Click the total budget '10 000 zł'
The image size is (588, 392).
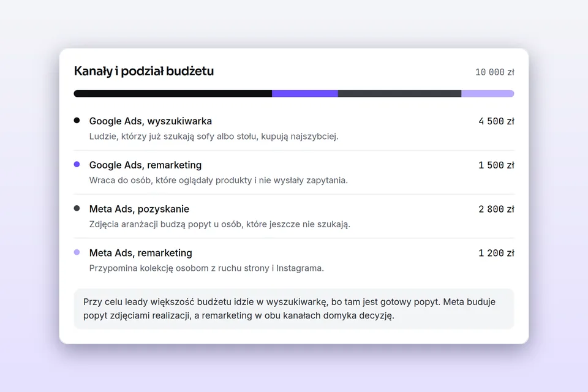point(495,72)
